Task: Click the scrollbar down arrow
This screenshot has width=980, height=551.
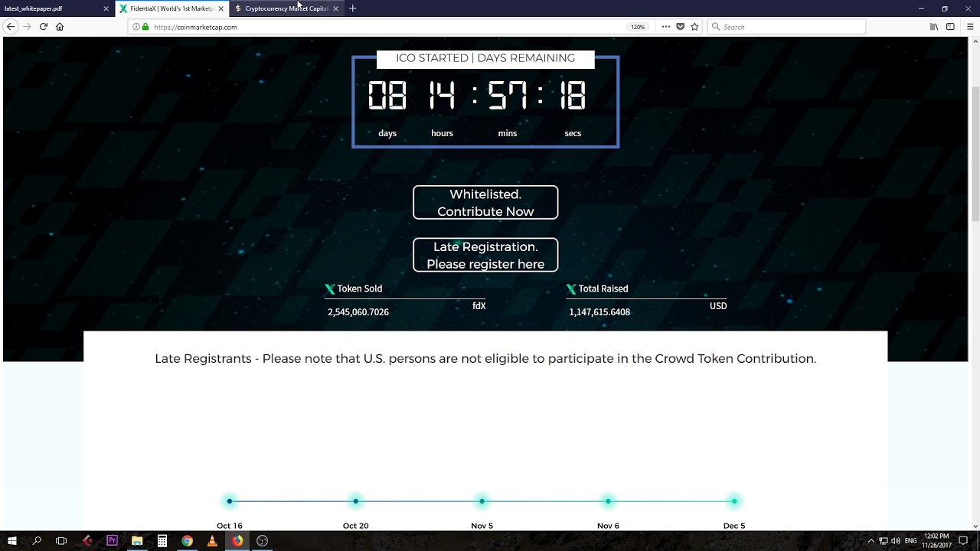Action: 975,526
